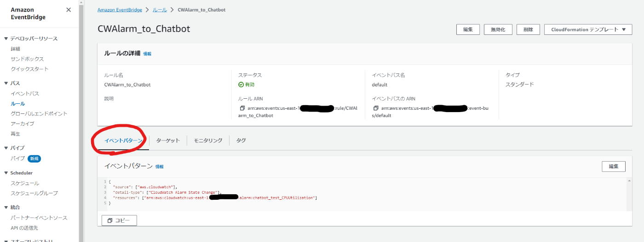Click the CloudWatch Alarm State Change line
Viewport: 644px width, 242px height.
168,192
